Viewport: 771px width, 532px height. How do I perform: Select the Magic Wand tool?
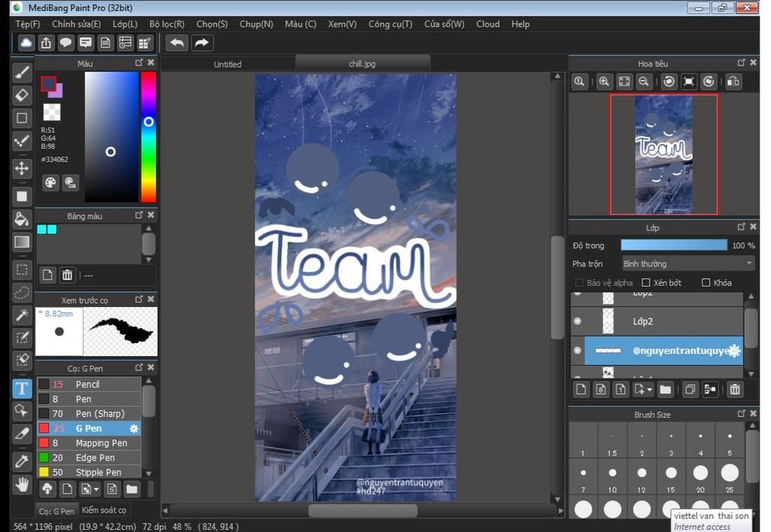(x=22, y=315)
